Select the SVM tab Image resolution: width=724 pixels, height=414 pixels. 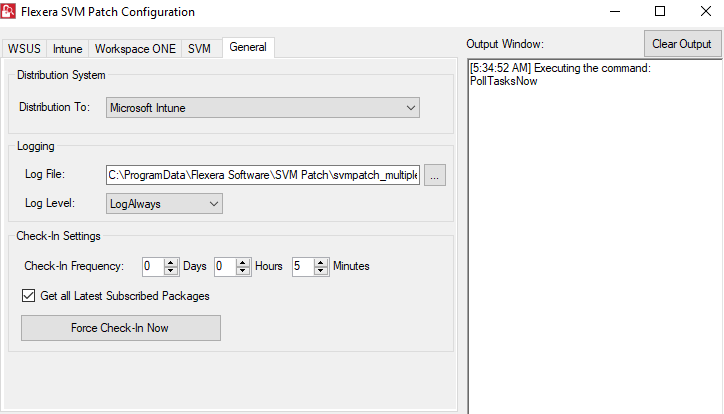199,48
